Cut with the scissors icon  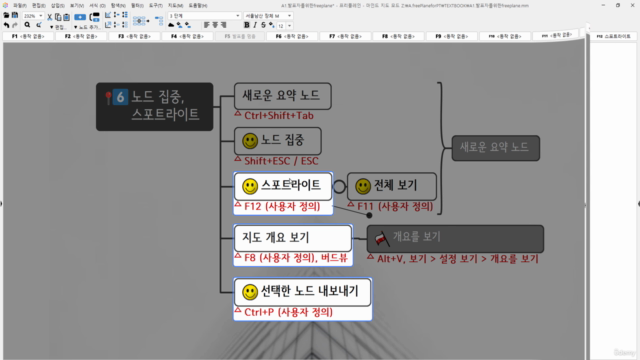click(x=49, y=17)
